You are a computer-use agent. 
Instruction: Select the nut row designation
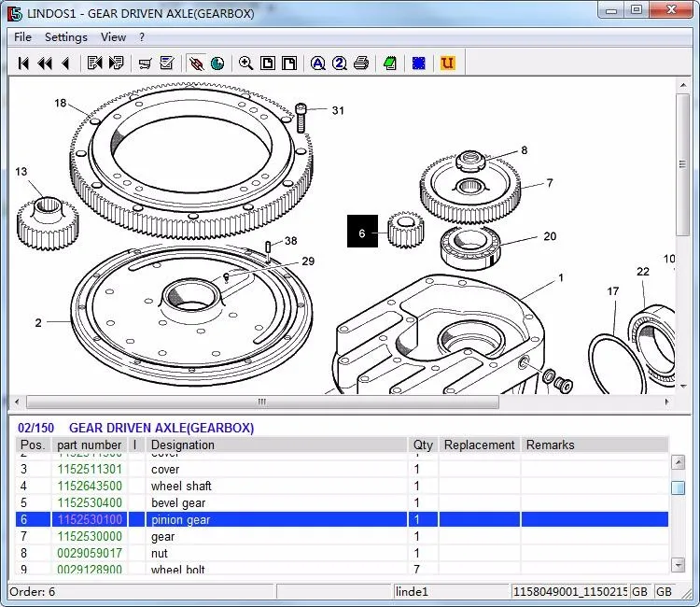pyautogui.click(x=160, y=554)
